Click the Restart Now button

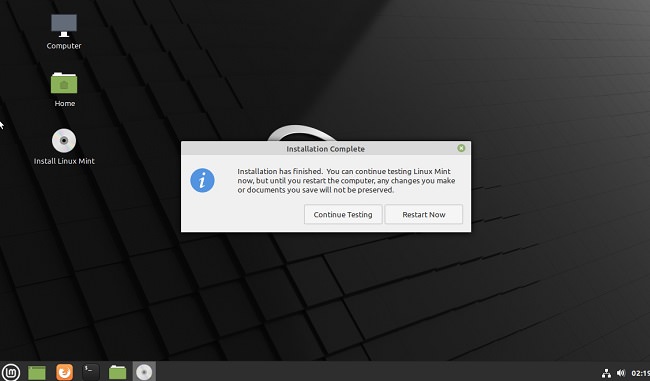click(x=424, y=214)
